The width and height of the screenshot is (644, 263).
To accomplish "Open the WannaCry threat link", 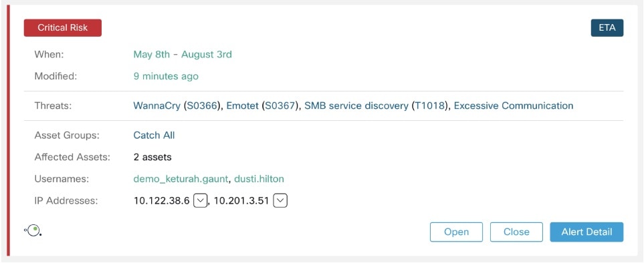I will coord(156,105).
